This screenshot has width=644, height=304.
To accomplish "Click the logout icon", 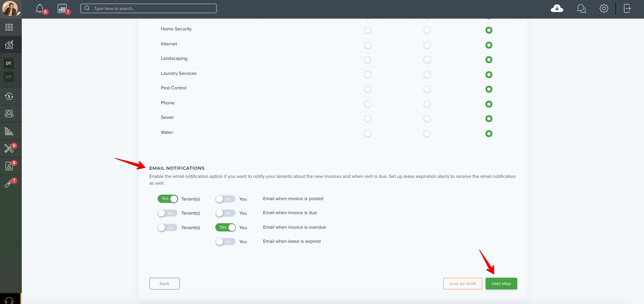I will (627, 8).
